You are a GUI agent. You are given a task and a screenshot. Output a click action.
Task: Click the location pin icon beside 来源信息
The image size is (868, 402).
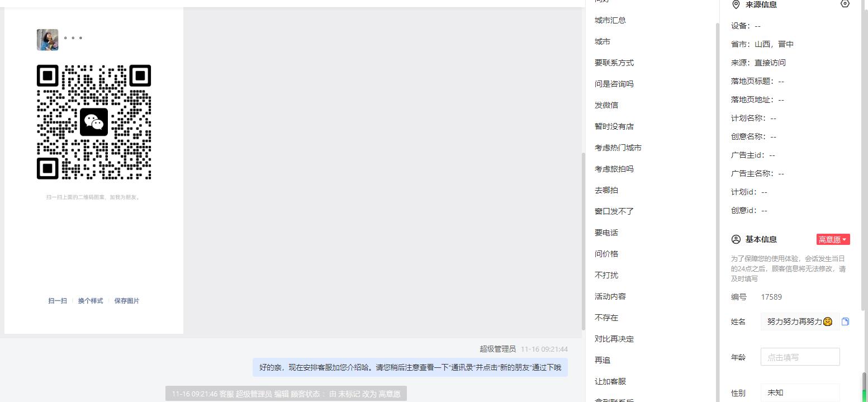[x=736, y=4]
